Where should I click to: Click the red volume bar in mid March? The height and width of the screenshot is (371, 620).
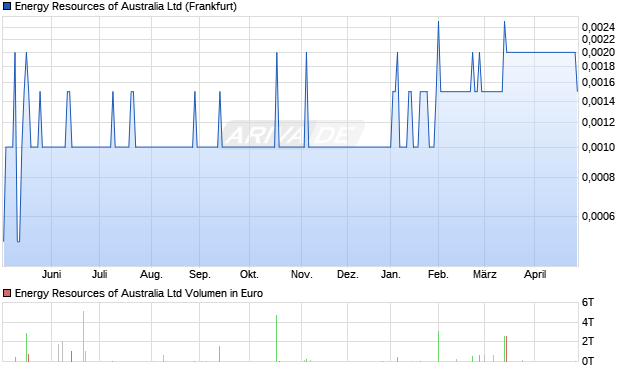point(507,349)
